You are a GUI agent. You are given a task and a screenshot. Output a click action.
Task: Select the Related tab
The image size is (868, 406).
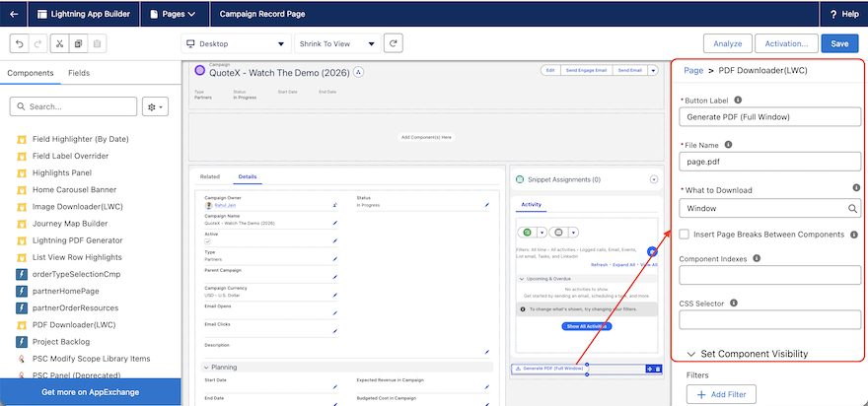pos(210,176)
